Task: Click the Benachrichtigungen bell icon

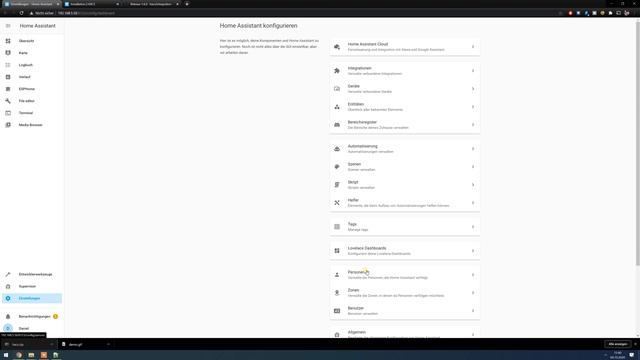Action: tap(8, 316)
